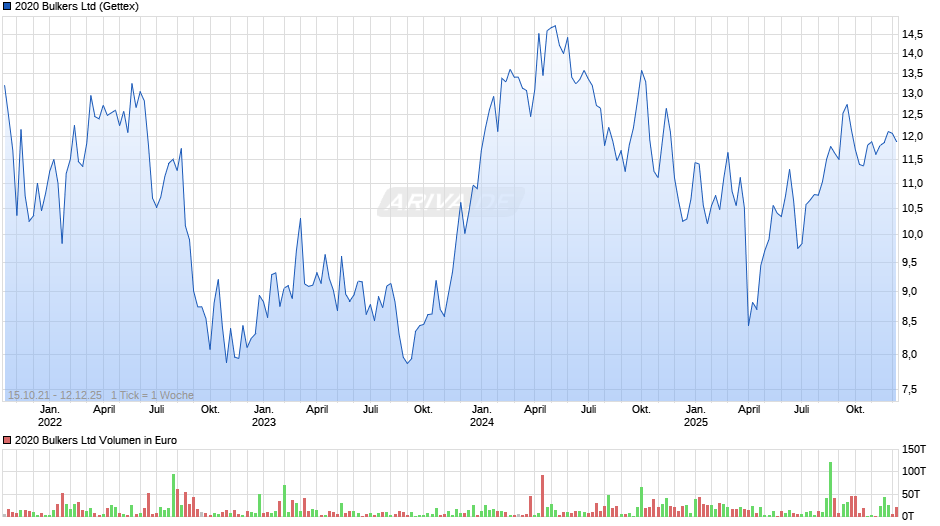Click the sharp price low near April 2025

749,325
